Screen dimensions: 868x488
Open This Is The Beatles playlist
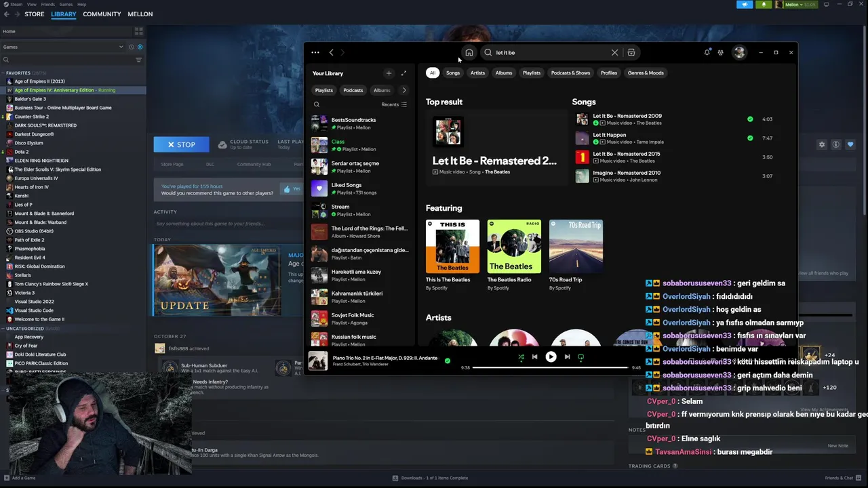tap(452, 256)
